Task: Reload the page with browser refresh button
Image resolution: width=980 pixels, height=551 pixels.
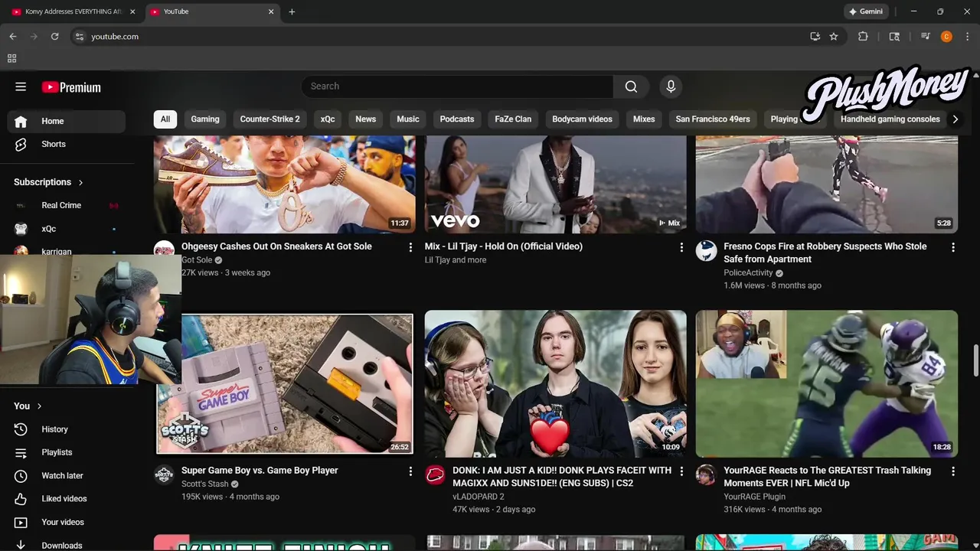Action: [x=54, y=36]
